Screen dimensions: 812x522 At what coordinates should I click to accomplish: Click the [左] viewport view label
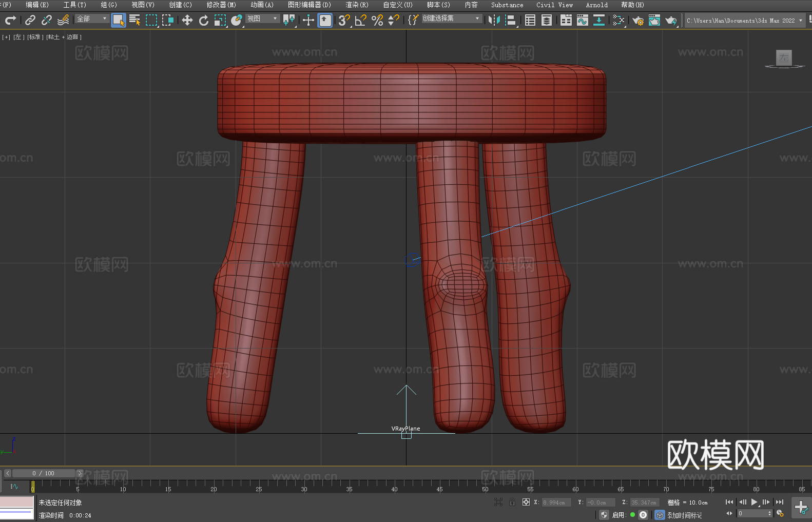(x=18, y=37)
